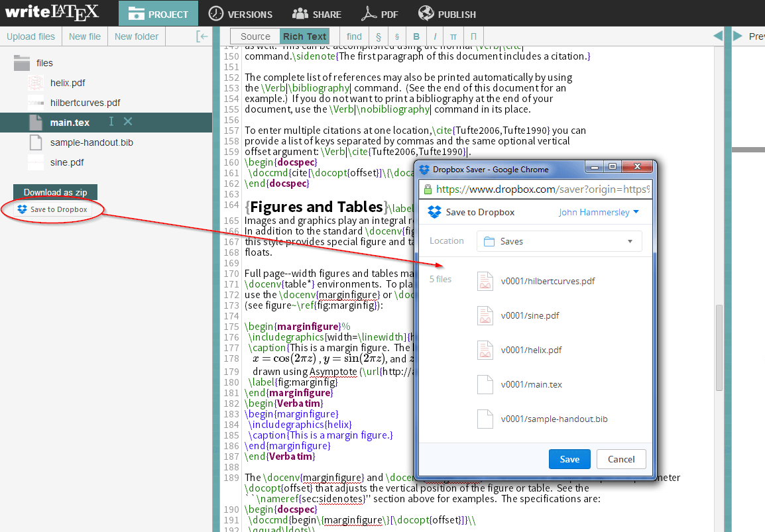Screen dimensions: 765x532
Task: Click Save in the Dropbox Saver dialog
Action: pos(569,458)
